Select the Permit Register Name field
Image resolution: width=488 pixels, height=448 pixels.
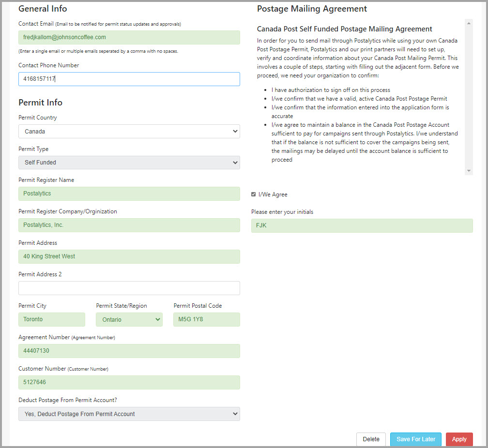click(129, 194)
